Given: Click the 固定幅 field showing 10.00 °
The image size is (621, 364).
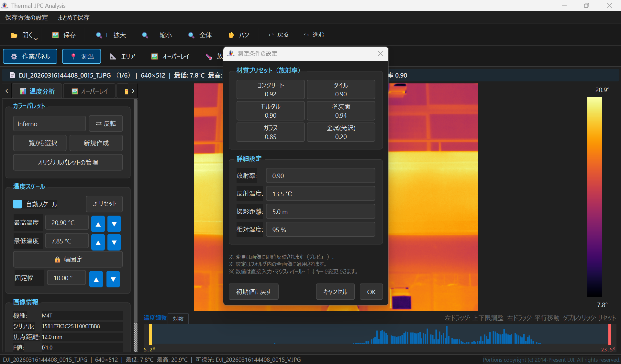Looking at the screenshot, I should click(x=66, y=278).
